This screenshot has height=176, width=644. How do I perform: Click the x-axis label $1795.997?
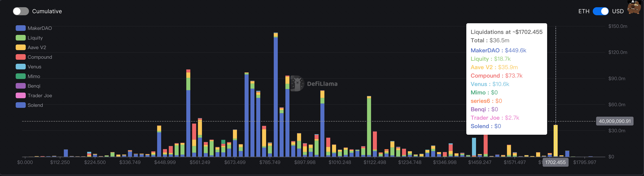tap(585, 163)
